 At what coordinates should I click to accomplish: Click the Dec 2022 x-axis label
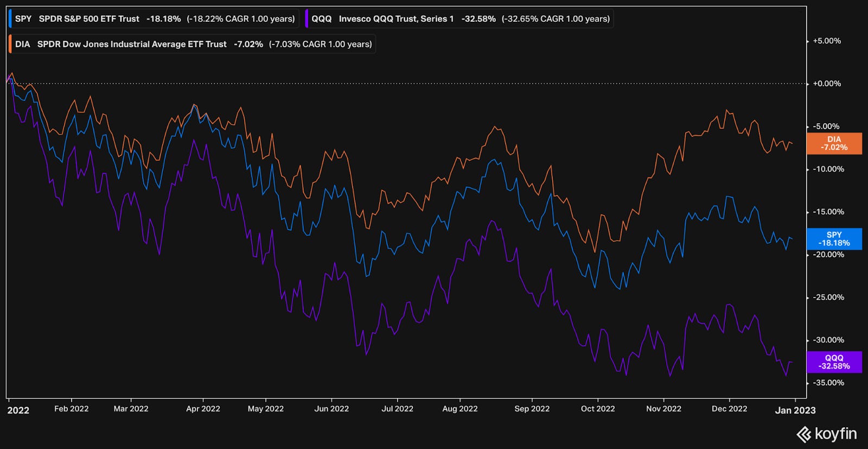(729, 409)
